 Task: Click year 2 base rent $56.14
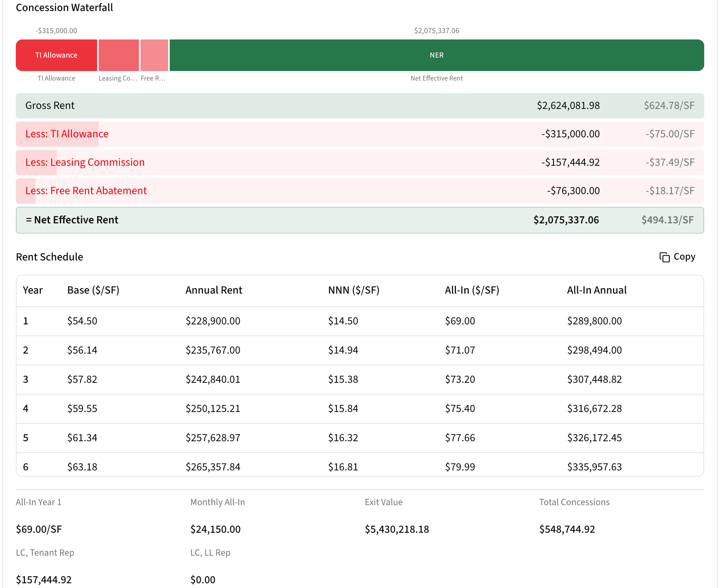tap(82, 350)
